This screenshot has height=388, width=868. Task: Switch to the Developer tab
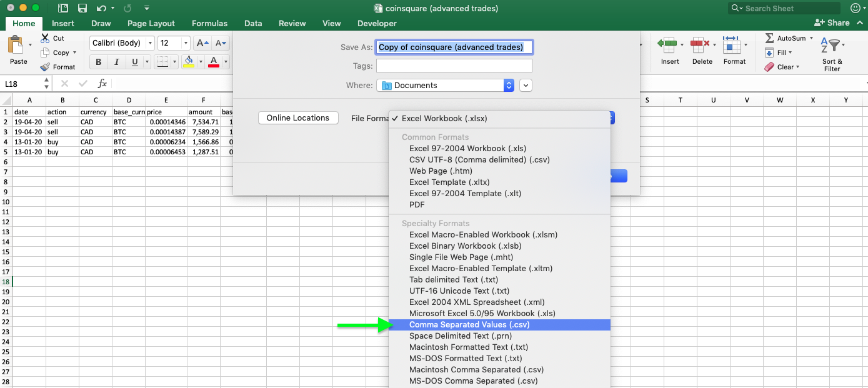point(377,23)
